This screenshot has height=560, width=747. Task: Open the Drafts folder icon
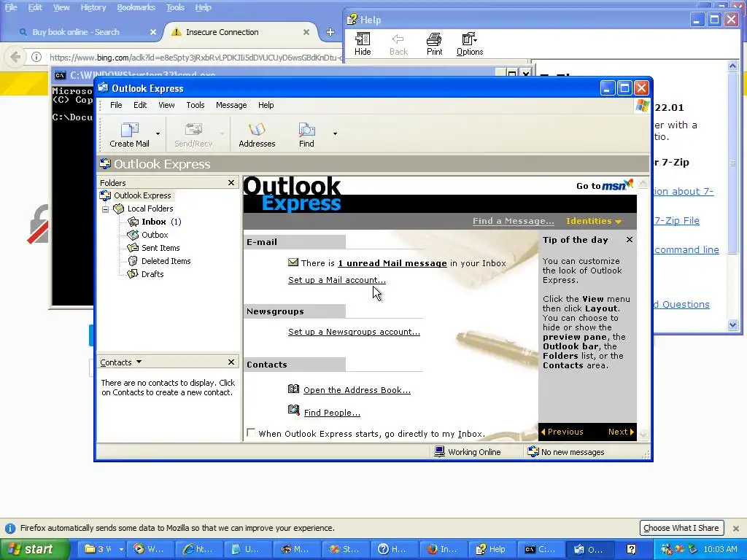coord(133,274)
